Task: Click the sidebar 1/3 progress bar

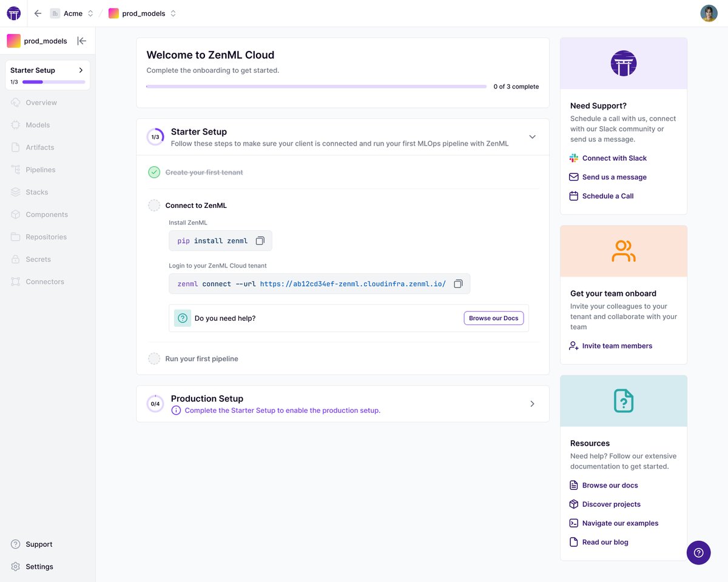Action: point(54,82)
